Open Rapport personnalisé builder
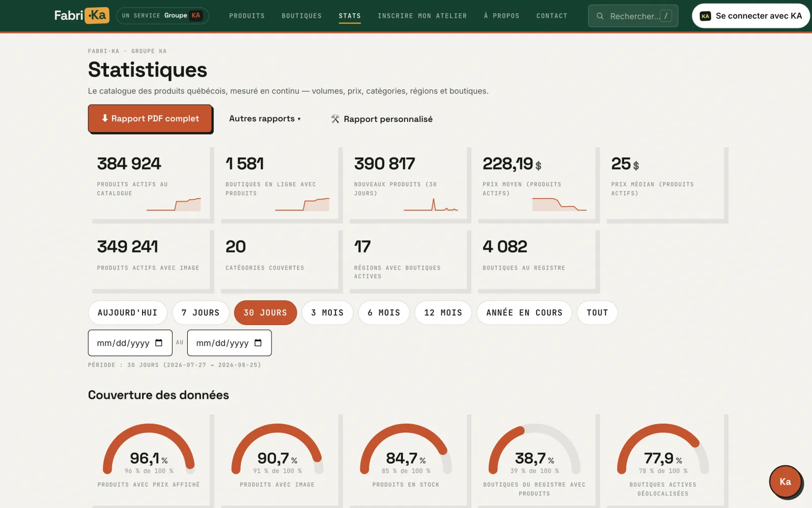The image size is (812, 508). pos(382,119)
